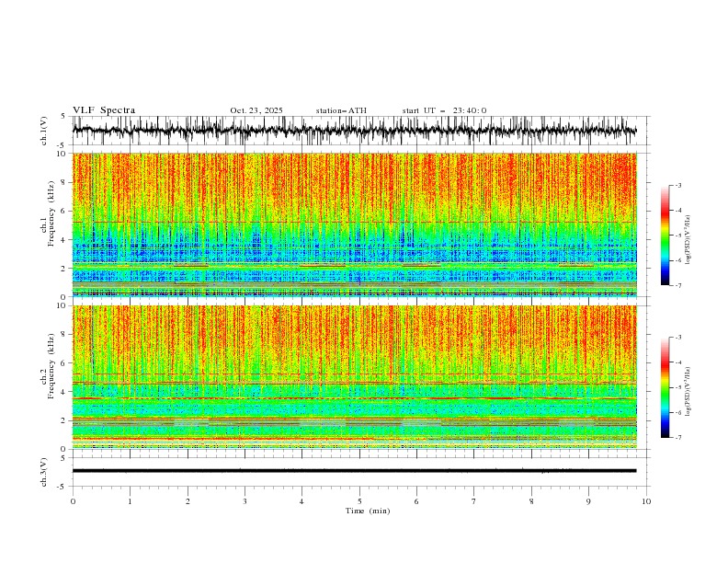
Task: Click the time axis tick label '2'
Action: coord(188,501)
